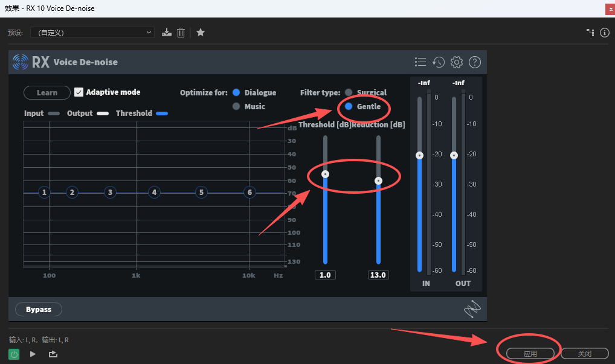615x364 pixels.
Task: Open the RX history clock icon
Action: point(439,62)
